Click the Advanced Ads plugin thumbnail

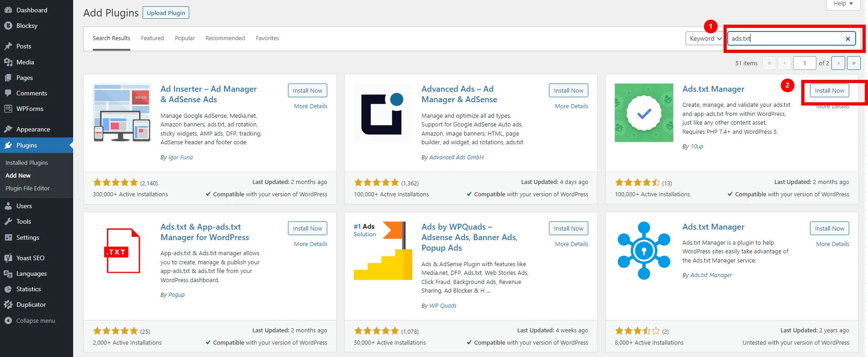click(x=383, y=113)
